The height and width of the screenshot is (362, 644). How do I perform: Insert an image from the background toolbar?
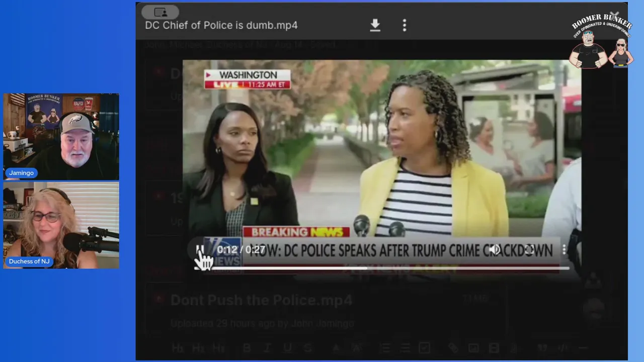(x=473, y=348)
